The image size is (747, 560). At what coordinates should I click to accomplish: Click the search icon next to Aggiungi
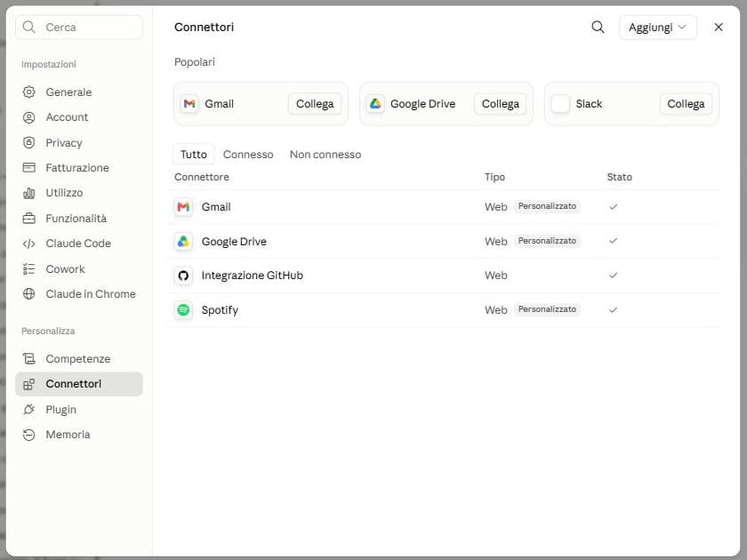(598, 28)
